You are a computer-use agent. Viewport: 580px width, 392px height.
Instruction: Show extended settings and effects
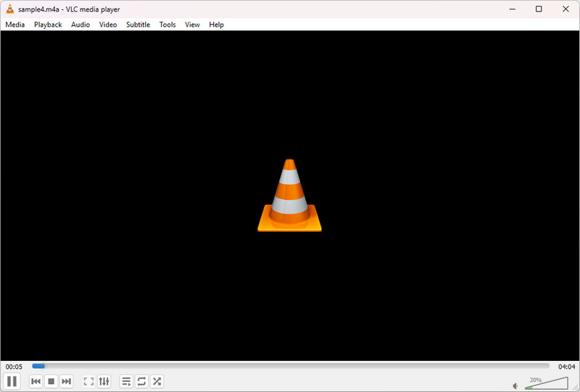(104, 381)
